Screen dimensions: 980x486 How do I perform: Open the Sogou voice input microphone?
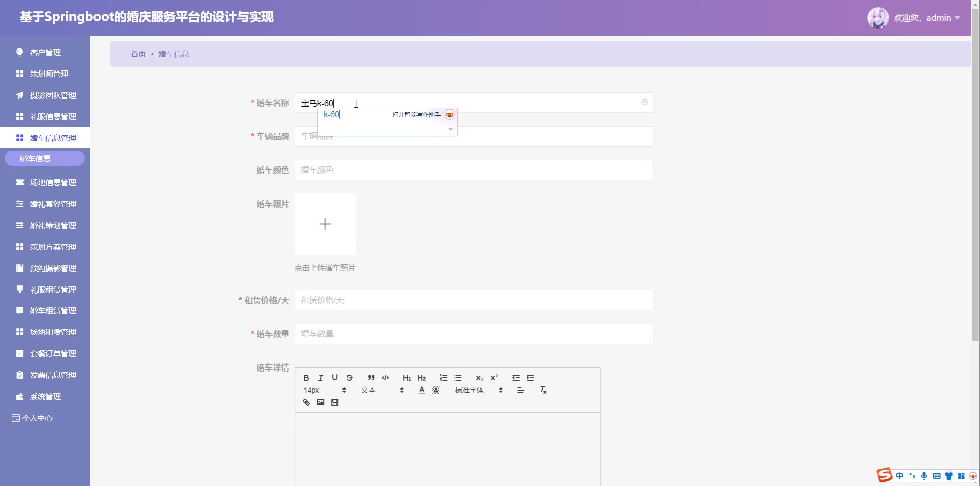924,476
